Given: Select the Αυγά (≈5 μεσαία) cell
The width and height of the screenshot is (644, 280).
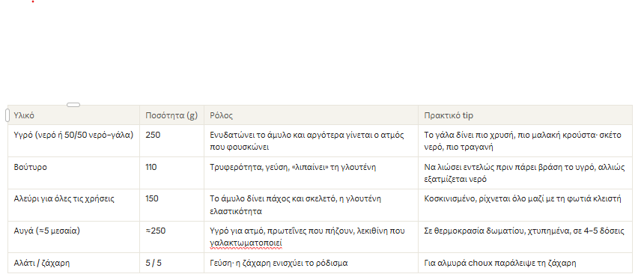Looking at the screenshot, I should pos(74,237).
